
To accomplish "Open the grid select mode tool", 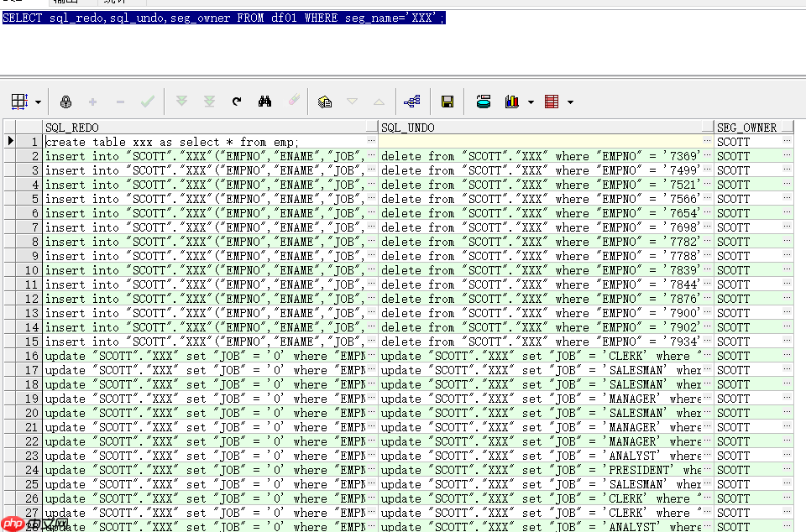I will click(19, 102).
